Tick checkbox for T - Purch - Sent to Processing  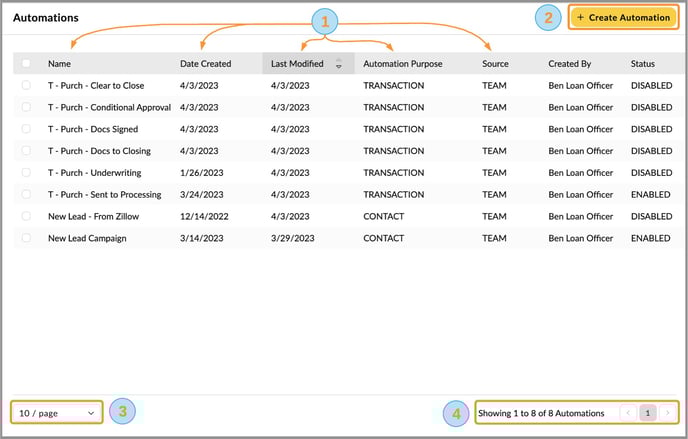pos(26,194)
